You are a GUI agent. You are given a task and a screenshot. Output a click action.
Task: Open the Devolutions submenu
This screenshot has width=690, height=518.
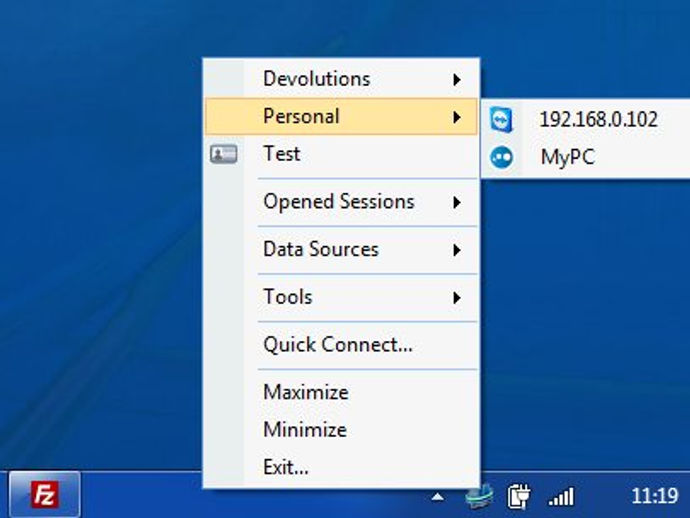[x=341, y=79]
